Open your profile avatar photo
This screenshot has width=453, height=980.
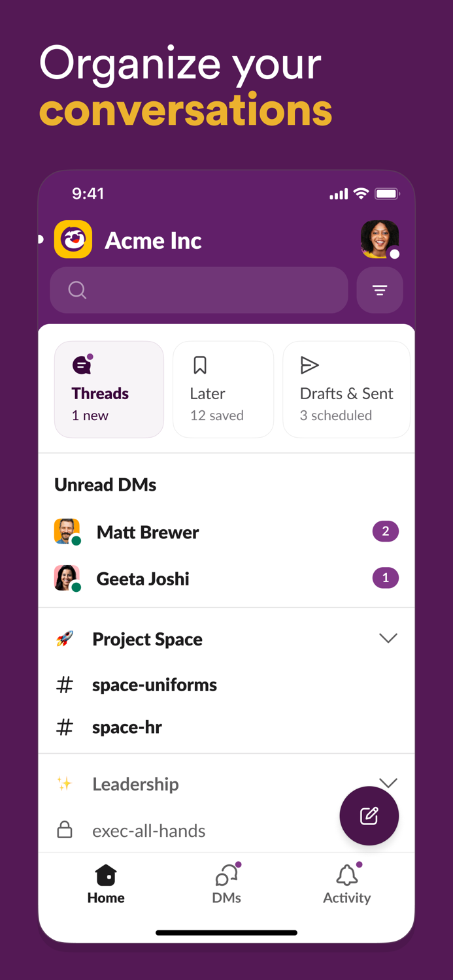[379, 240]
